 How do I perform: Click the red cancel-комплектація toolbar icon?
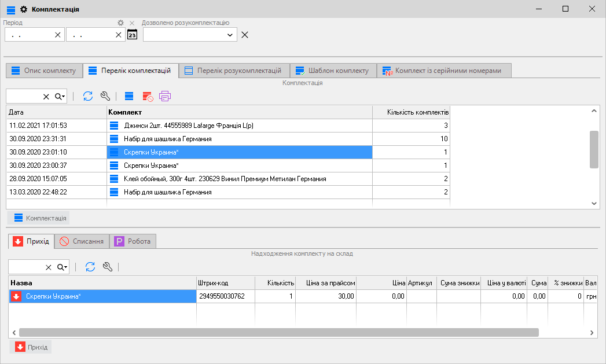pos(148,96)
